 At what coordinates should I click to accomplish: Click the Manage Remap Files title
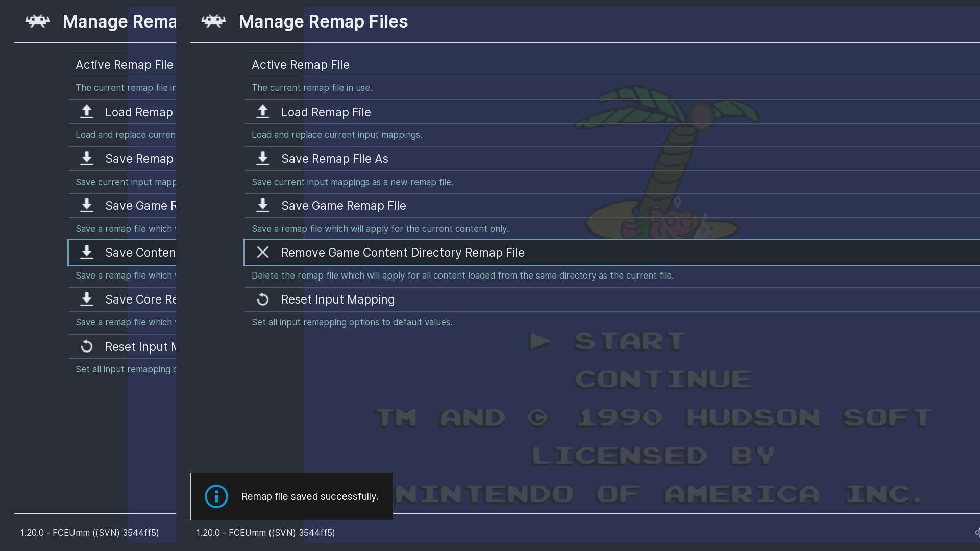coord(323,21)
